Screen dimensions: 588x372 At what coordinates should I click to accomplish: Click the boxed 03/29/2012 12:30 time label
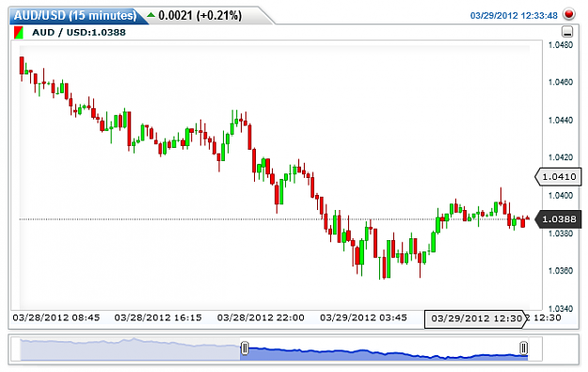[x=475, y=318]
